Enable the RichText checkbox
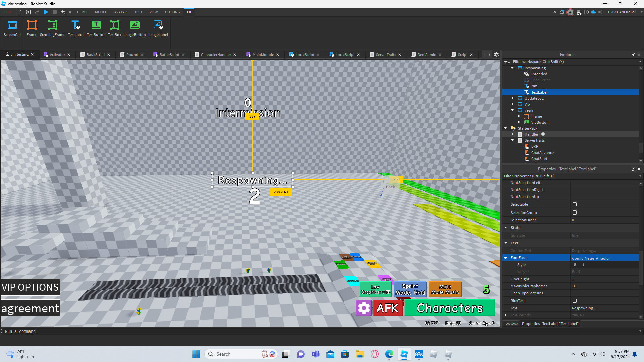This screenshot has height=362, width=644. click(x=575, y=301)
